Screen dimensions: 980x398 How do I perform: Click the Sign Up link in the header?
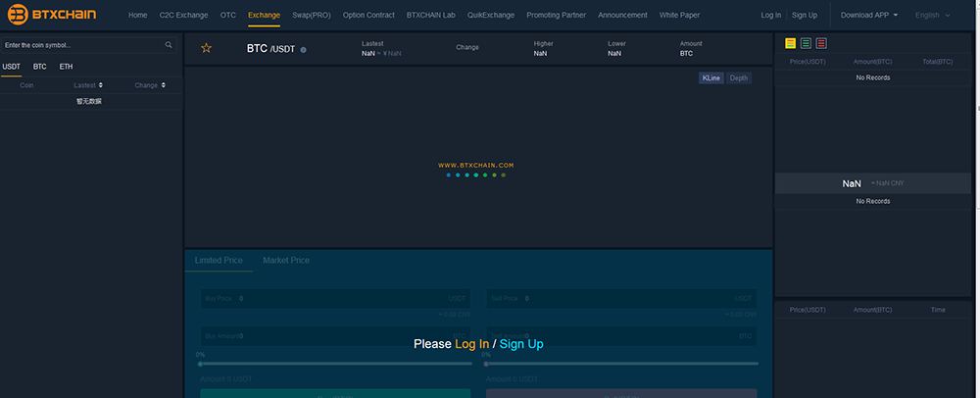805,15
